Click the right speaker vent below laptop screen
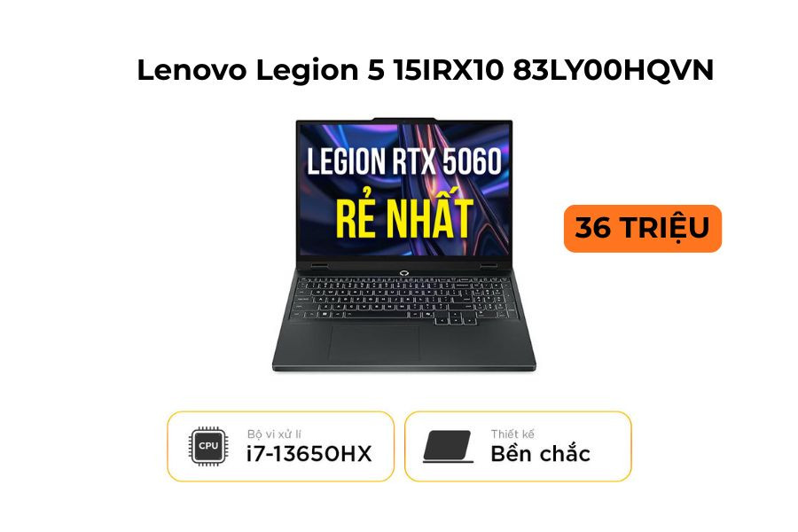The width and height of the screenshot is (798, 532). (x=488, y=266)
